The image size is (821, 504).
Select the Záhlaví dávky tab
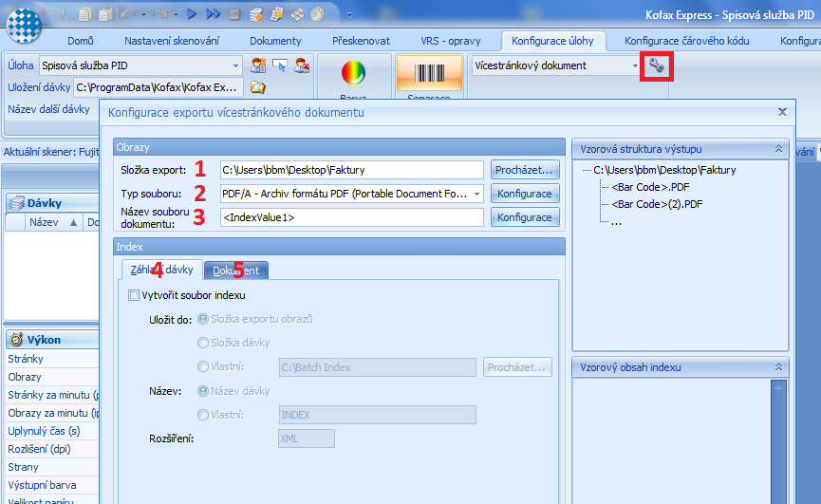coord(161,270)
